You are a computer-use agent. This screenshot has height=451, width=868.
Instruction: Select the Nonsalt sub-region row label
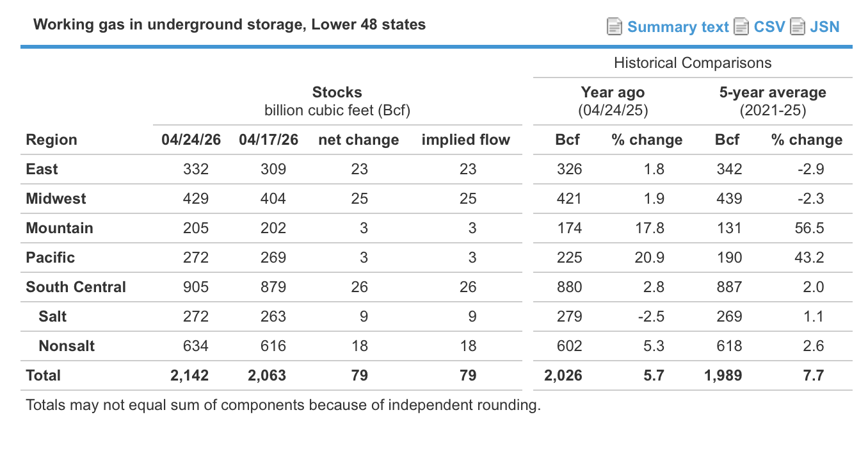coord(67,346)
